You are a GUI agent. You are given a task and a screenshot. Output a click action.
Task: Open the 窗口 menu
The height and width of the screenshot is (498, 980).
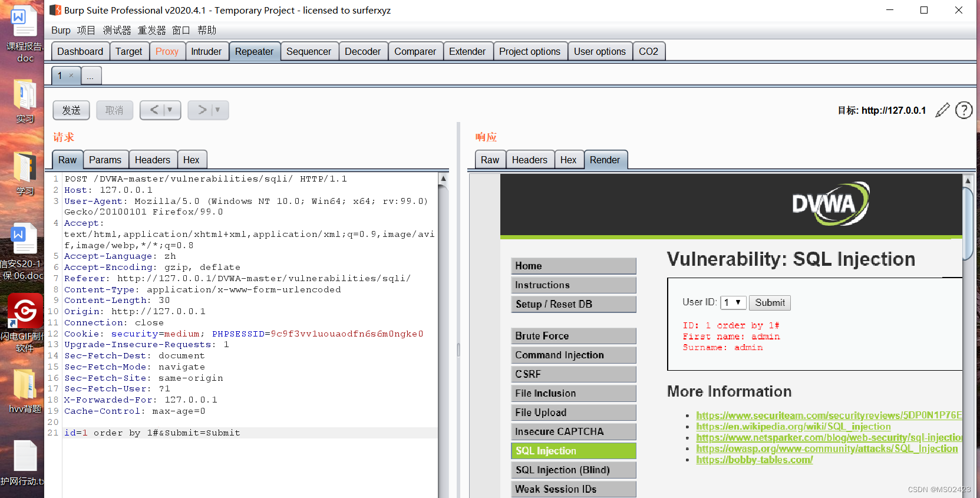tap(181, 30)
